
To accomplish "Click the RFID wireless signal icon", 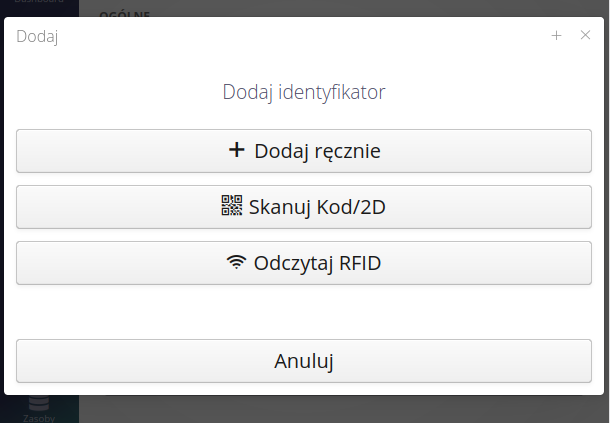I will (237, 264).
